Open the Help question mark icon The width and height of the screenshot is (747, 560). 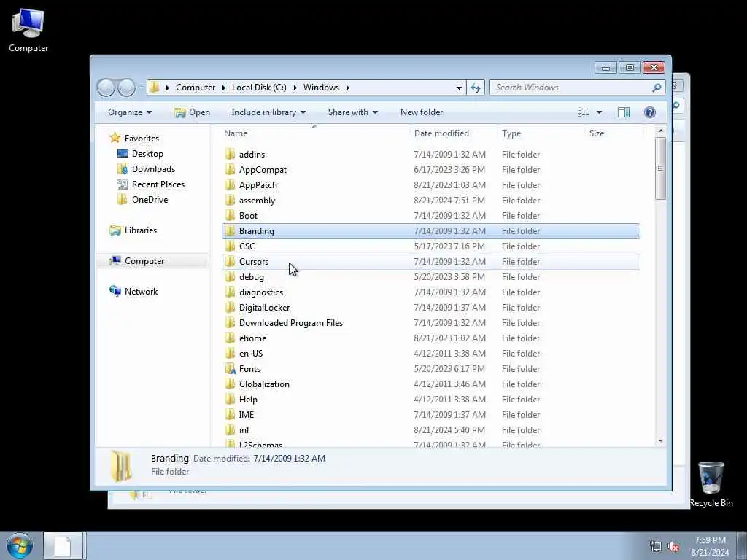(x=649, y=112)
